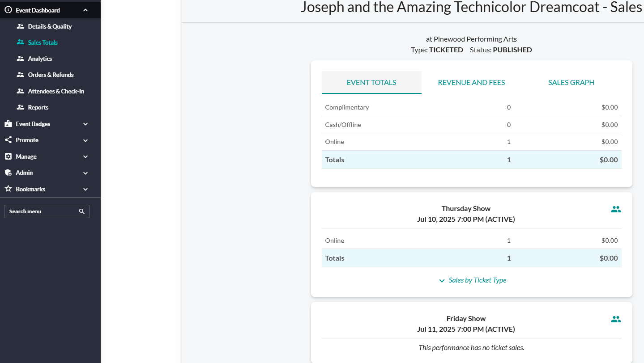The height and width of the screenshot is (363, 644).
Task: Open Details & Quality in sidebar
Action: click(50, 26)
